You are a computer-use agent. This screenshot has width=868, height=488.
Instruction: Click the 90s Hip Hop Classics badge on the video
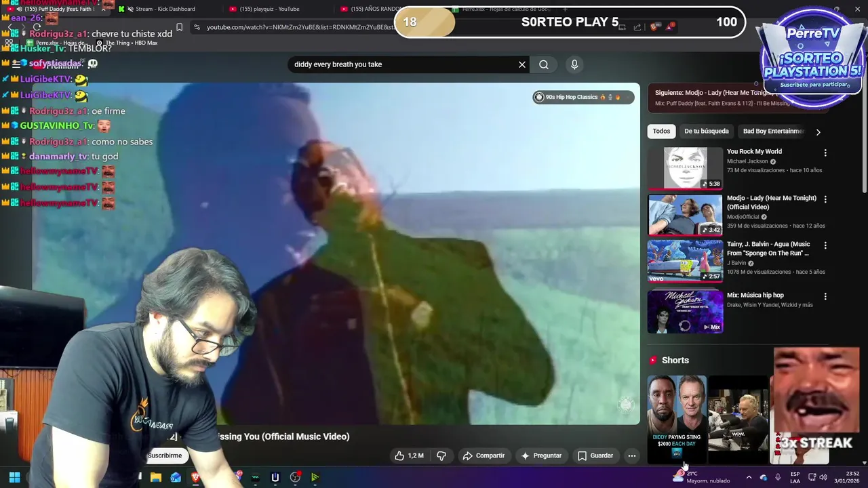point(583,97)
